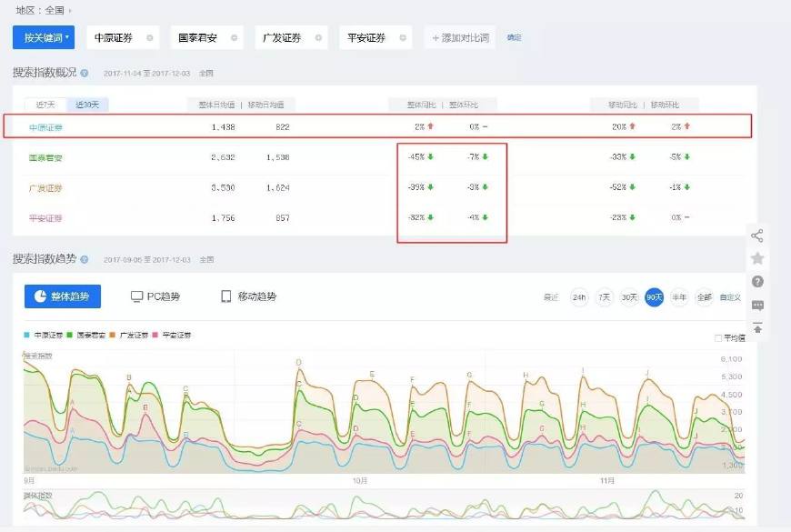
Task: Click the 中原证券 daily average value 1,438
Action: (x=224, y=127)
